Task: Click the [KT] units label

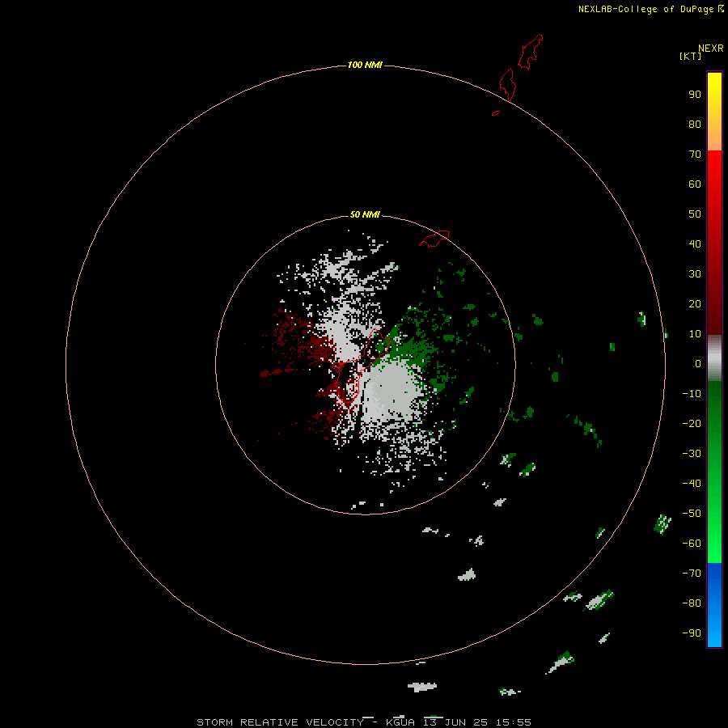Action: (x=691, y=56)
